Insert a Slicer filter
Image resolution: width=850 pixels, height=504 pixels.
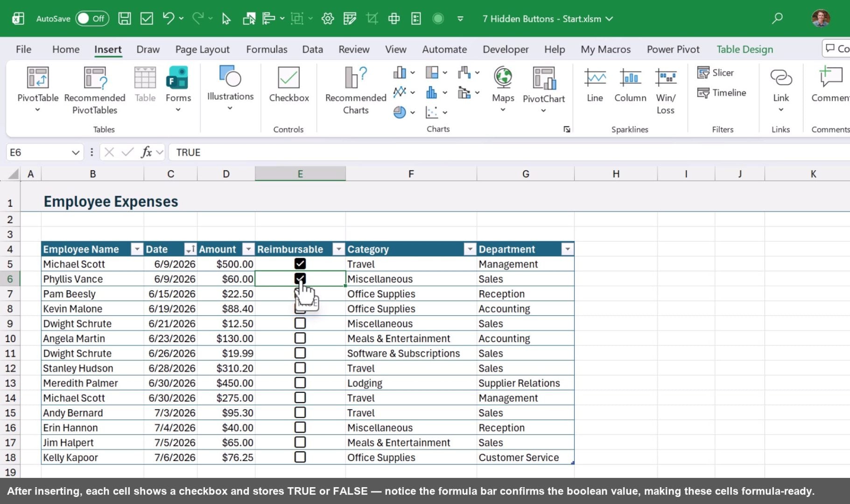716,72
